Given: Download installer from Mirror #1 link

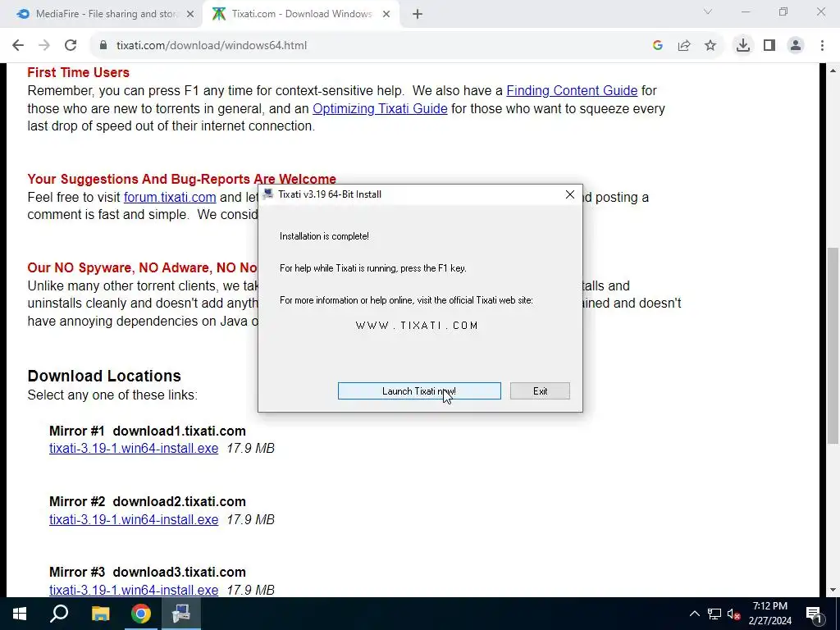Looking at the screenshot, I should [x=134, y=449].
